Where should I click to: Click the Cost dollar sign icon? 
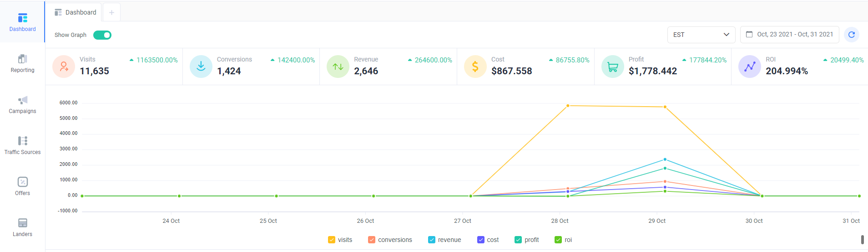(x=475, y=67)
